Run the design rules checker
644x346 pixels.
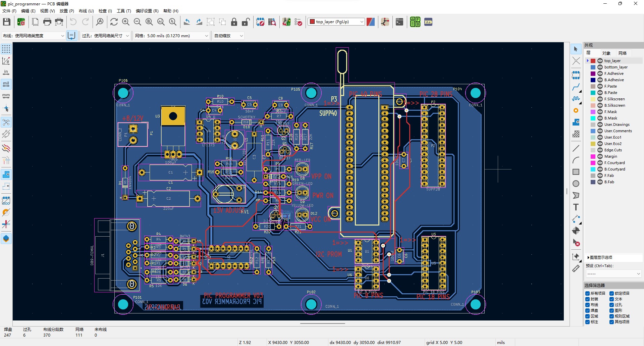(x=298, y=22)
